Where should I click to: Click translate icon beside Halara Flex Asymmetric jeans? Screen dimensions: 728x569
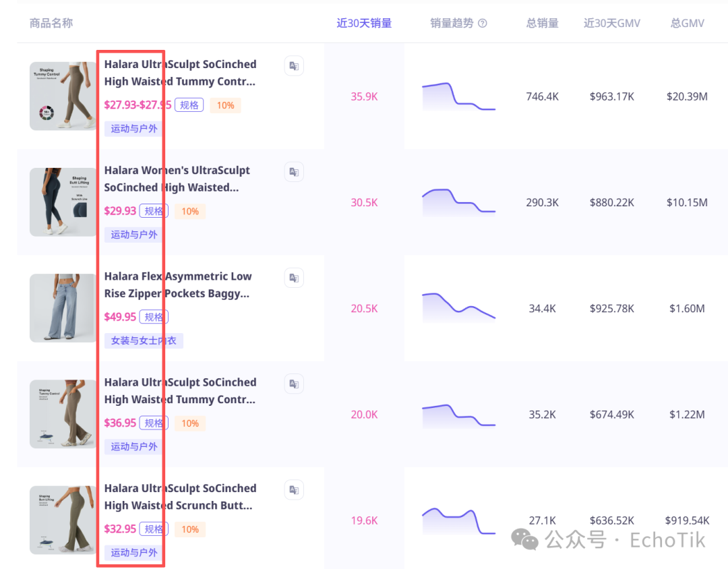tap(294, 278)
